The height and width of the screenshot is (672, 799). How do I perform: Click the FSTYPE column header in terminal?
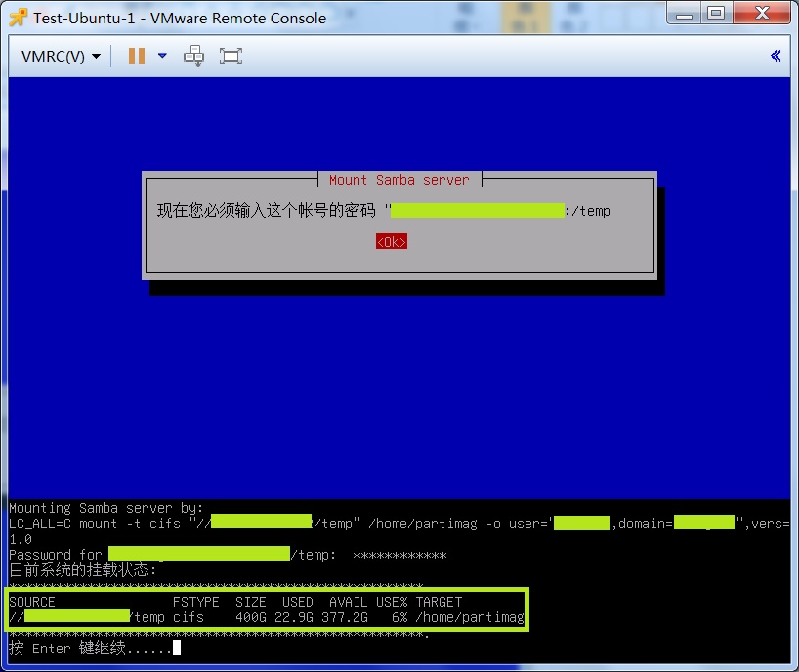click(195, 602)
